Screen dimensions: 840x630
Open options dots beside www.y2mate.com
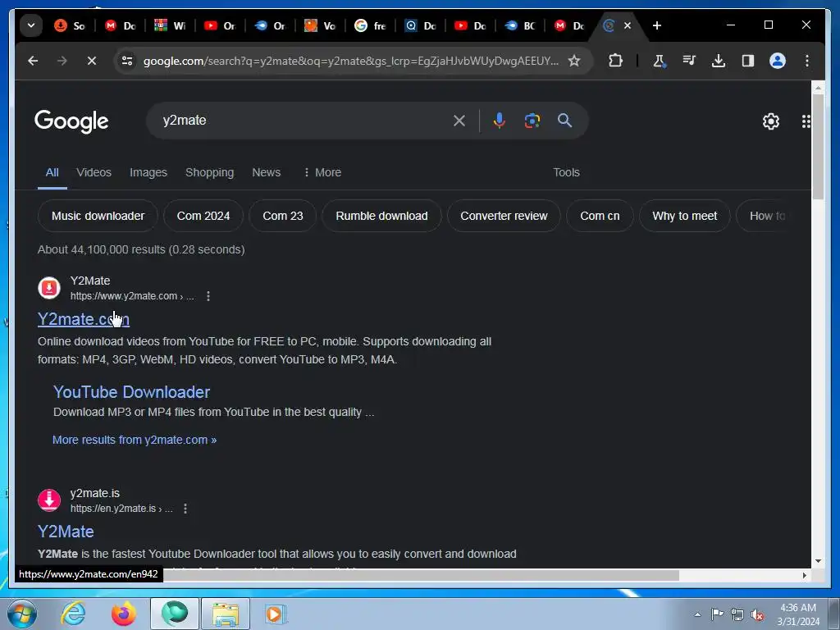(x=208, y=296)
